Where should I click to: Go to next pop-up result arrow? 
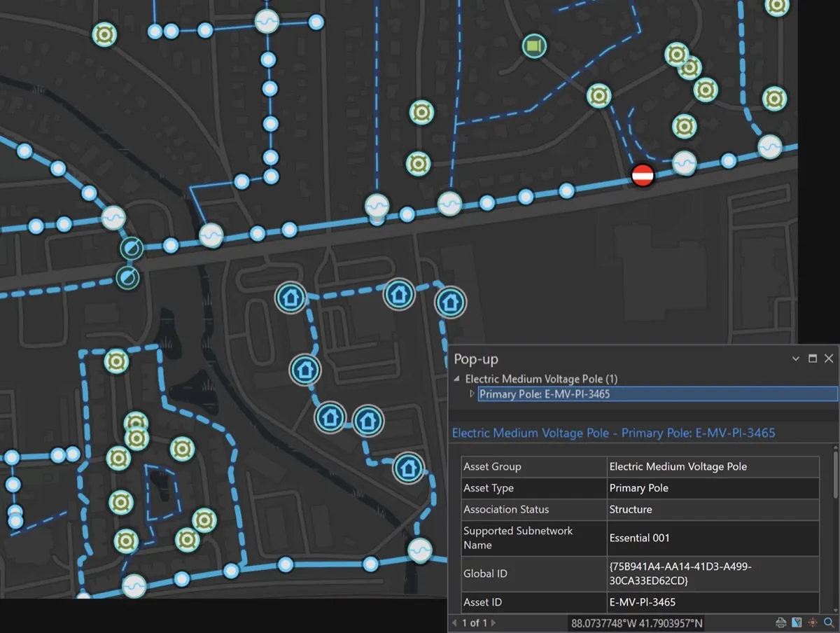(493, 622)
